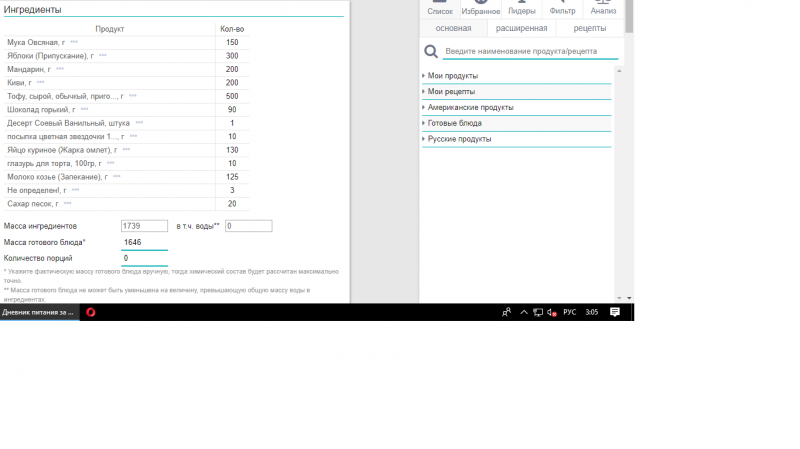Click the volume icon in system tray
The width and height of the screenshot is (800, 449).
click(x=552, y=312)
